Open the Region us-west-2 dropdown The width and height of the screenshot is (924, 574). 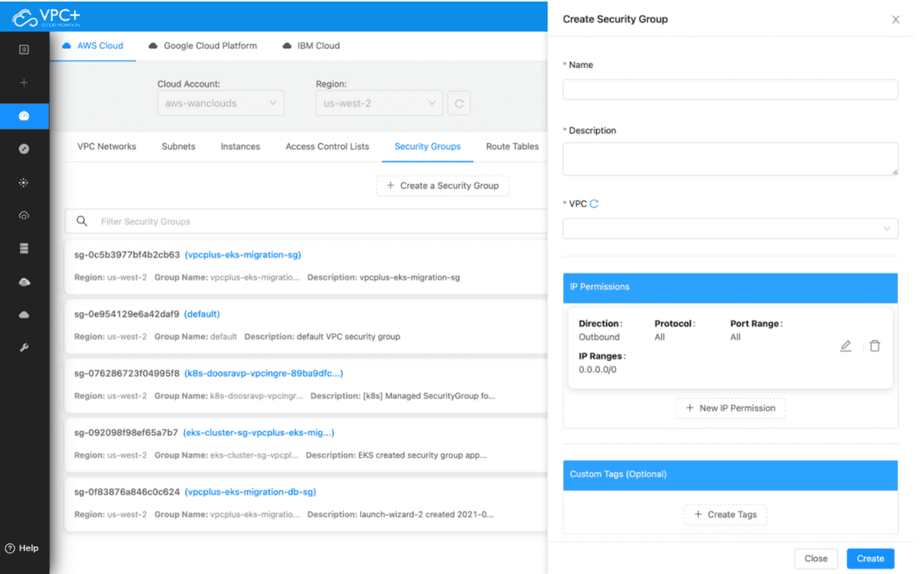click(x=379, y=103)
